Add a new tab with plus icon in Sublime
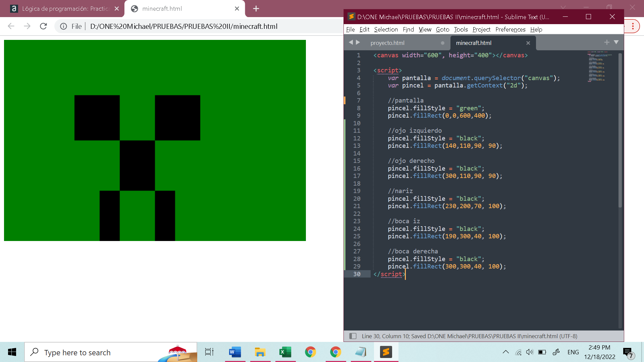The image size is (644, 362). (x=606, y=42)
